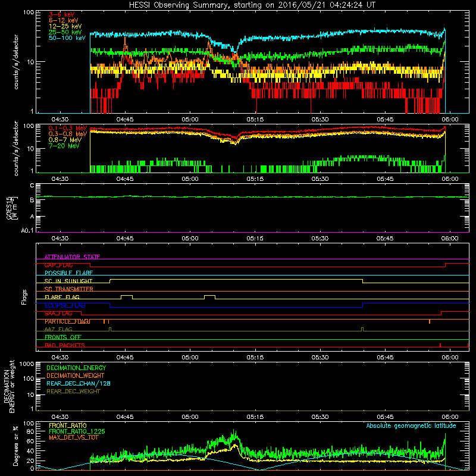The width and height of the screenshot is (476, 476).
Task: Click the 0.3-0.8 MeV legend entry
Action: pos(68,134)
